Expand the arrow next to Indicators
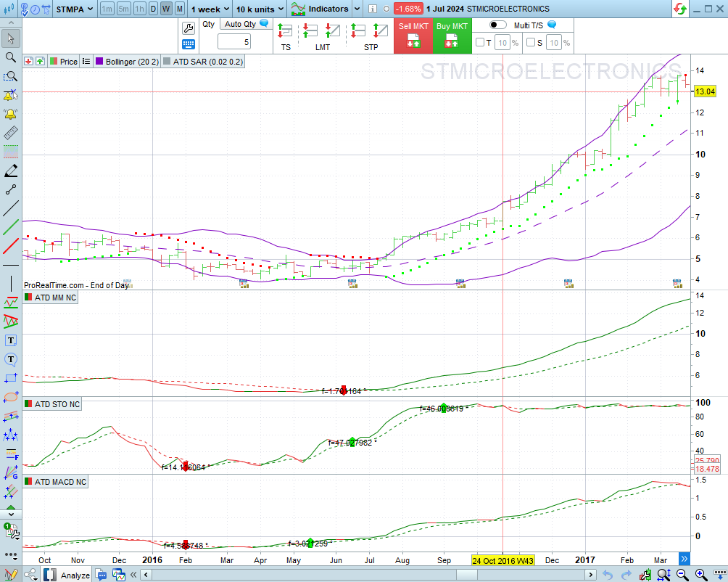Screen dimensions: 728x582 (x=357, y=9)
